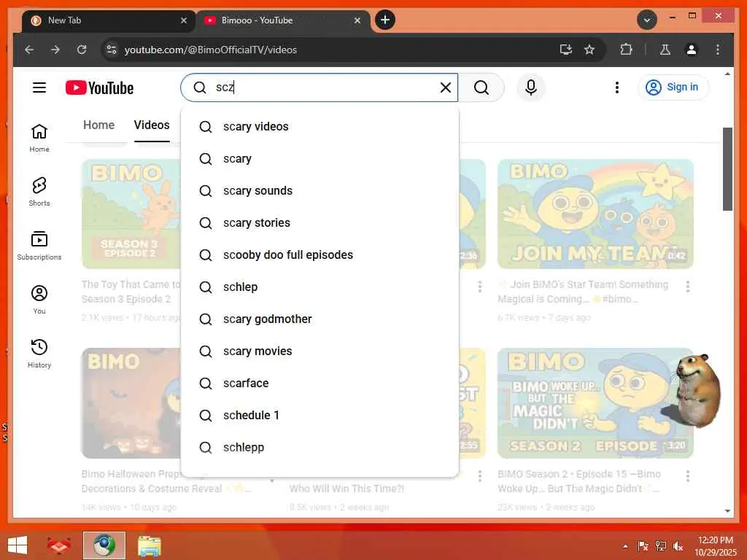
Task: Open File Explorer from the taskbar
Action: pyautogui.click(x=149, y=545)
